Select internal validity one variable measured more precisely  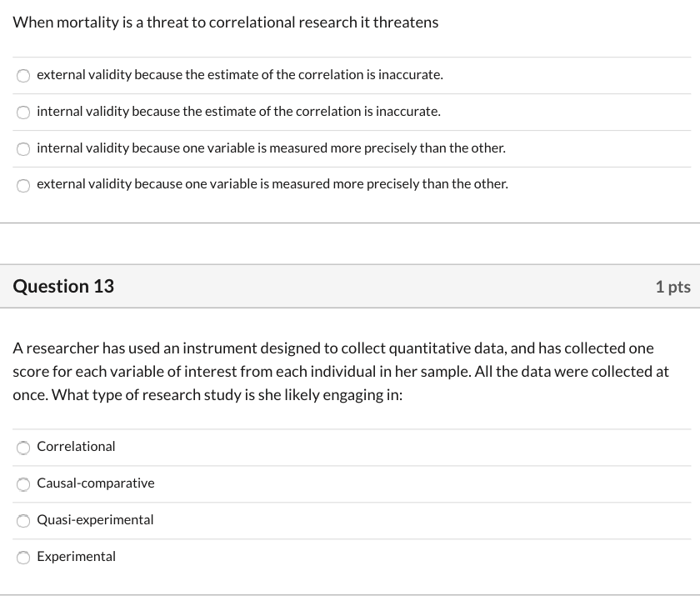click(22, 148)
